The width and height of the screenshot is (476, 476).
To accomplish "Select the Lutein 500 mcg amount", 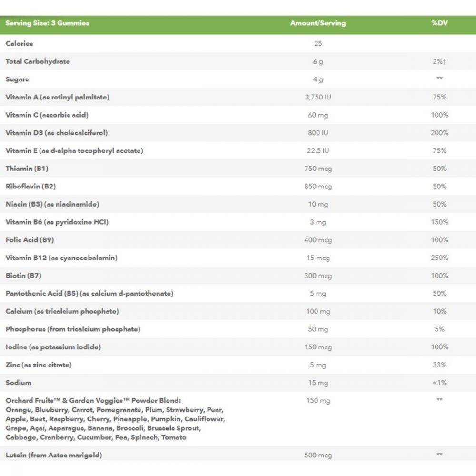I will [x=318, y=456].
